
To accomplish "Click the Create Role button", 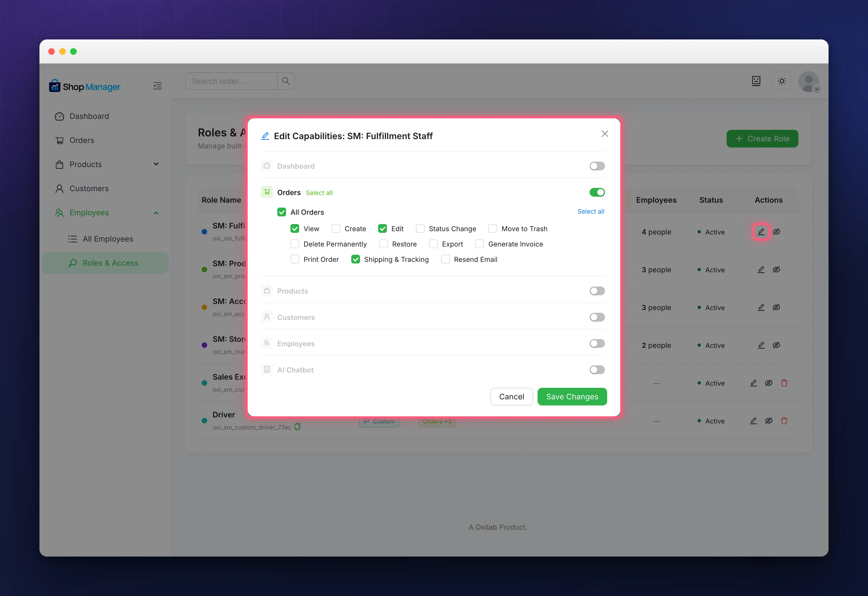I will [x=762, y=139].
